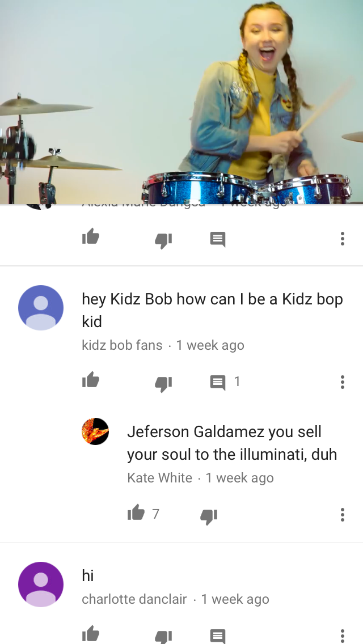Like the comment below the video

point(90,237)
